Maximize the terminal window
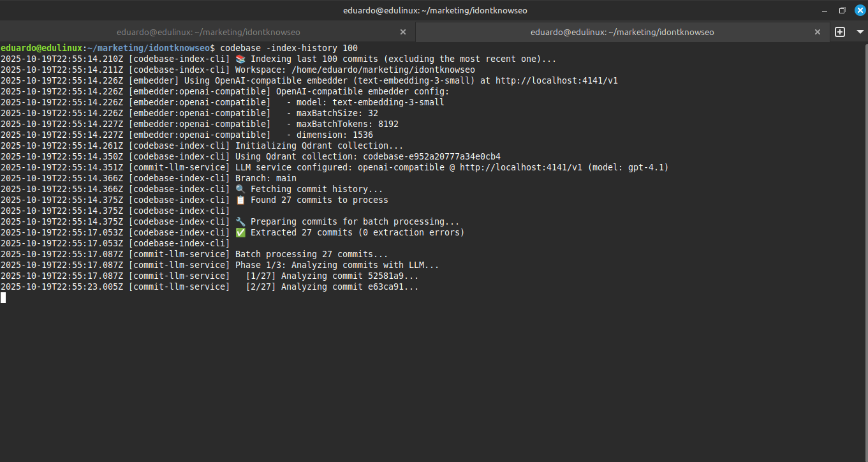This screenshot has height=462, width=868. [842, 10]
